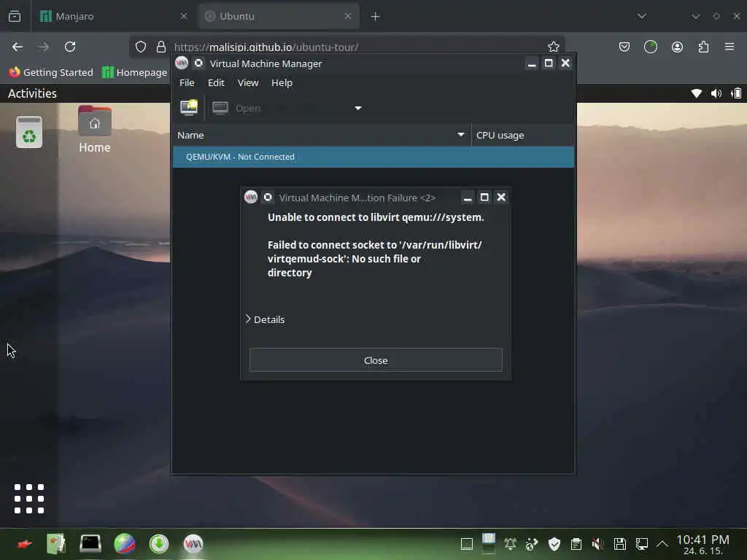
Task: Open the Firefox hamburger application menu
Action: coord(729,47)
